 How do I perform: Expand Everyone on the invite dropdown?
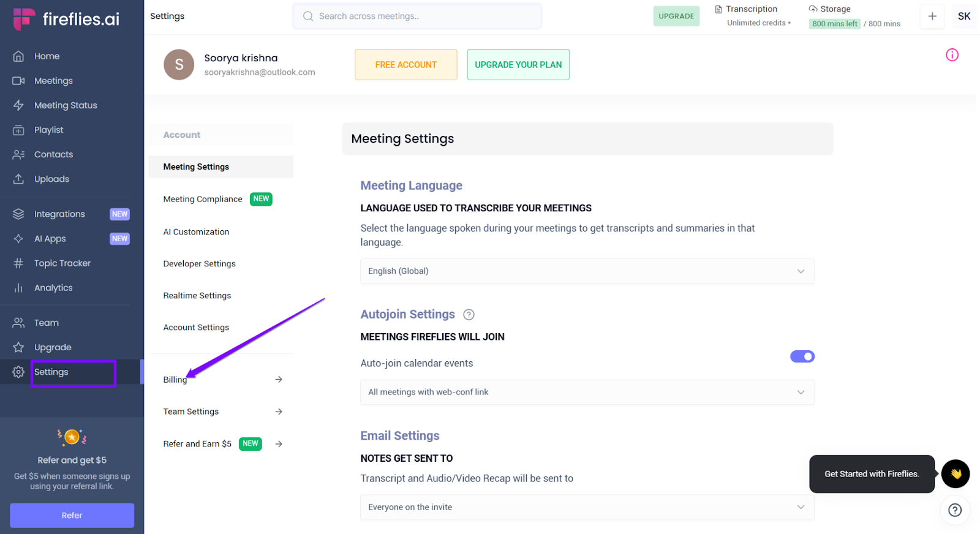[587, 507]
